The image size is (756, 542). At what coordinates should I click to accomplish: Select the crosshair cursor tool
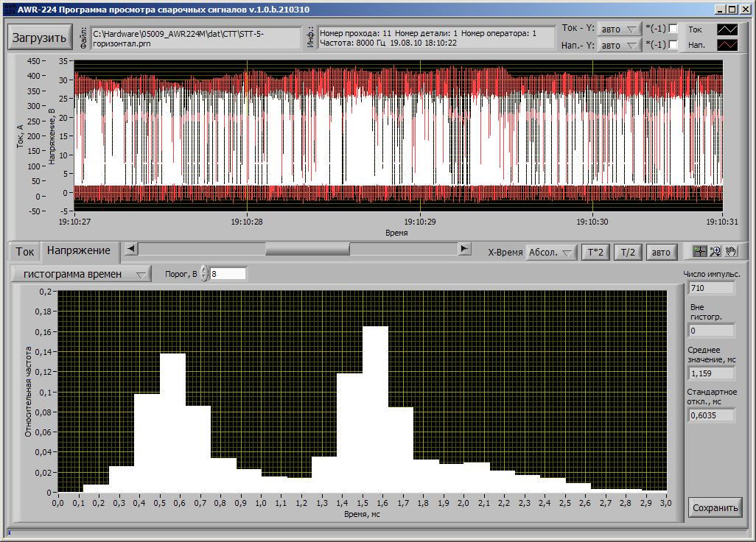pyautogui.click(x=701, y=252)
